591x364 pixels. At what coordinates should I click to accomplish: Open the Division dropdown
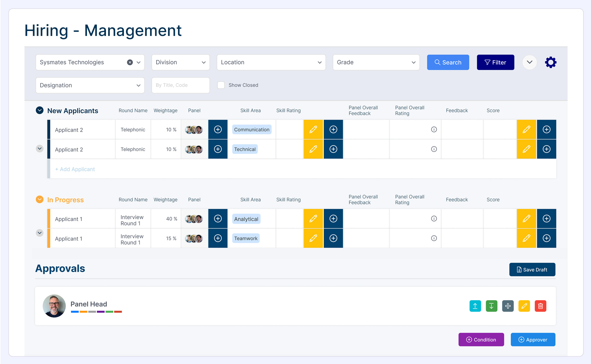click(180, 62)
